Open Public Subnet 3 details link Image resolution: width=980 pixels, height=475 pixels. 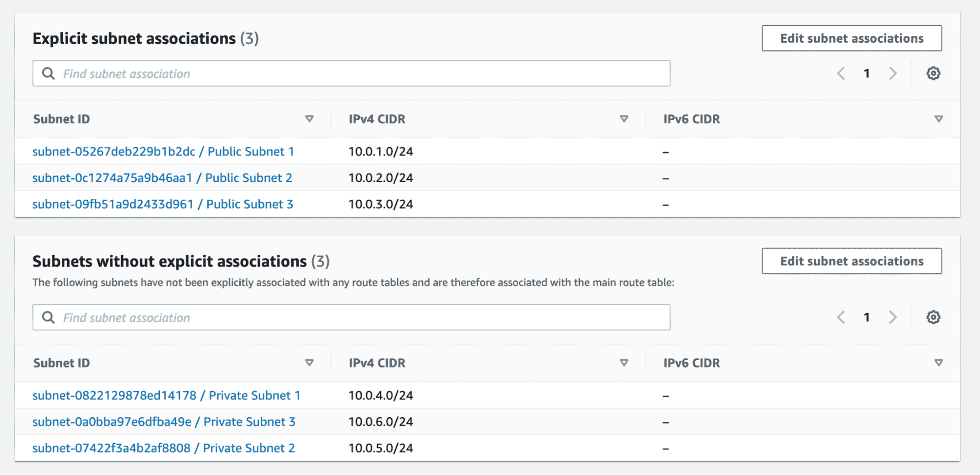click(x=163, y=204)
